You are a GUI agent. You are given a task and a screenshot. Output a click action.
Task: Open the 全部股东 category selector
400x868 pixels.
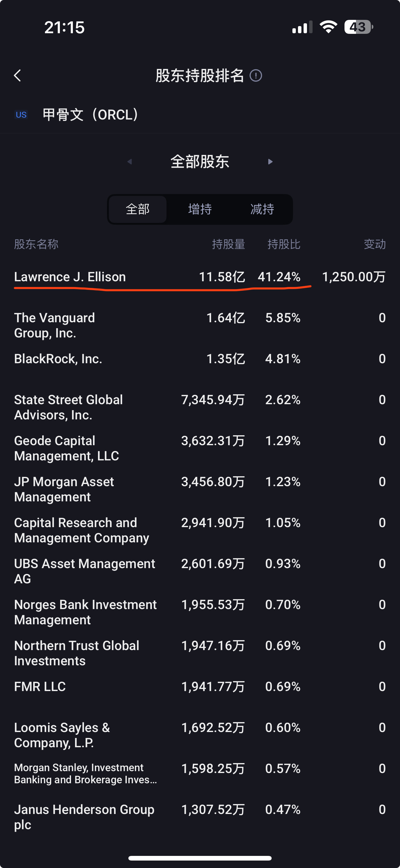click(200, 162)
